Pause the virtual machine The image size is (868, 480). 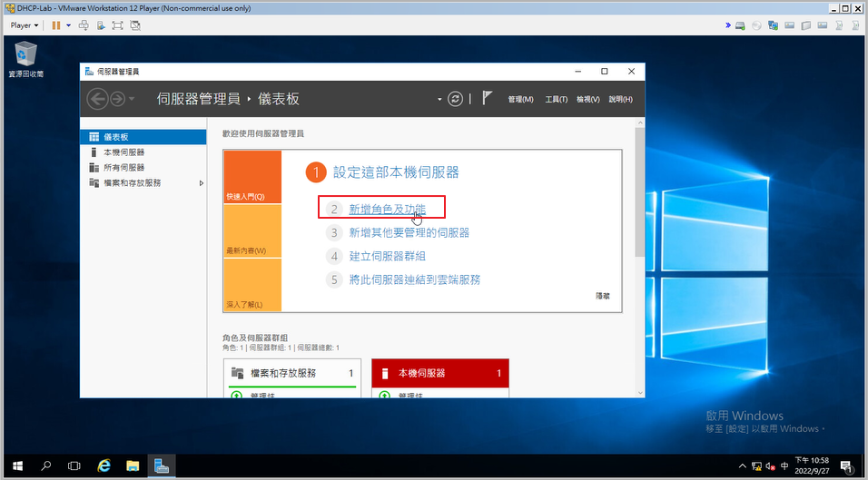56,25
